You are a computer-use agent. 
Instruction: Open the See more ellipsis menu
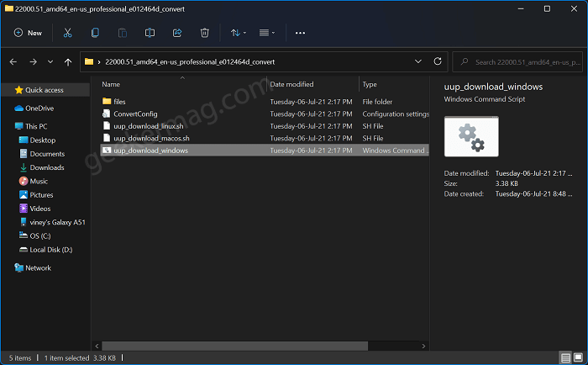(300, 33)
